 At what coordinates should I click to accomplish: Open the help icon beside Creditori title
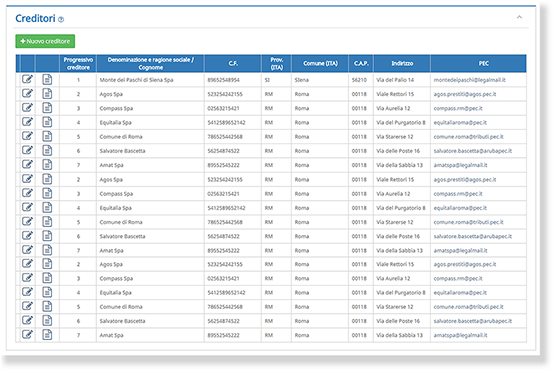pos(61,19)
